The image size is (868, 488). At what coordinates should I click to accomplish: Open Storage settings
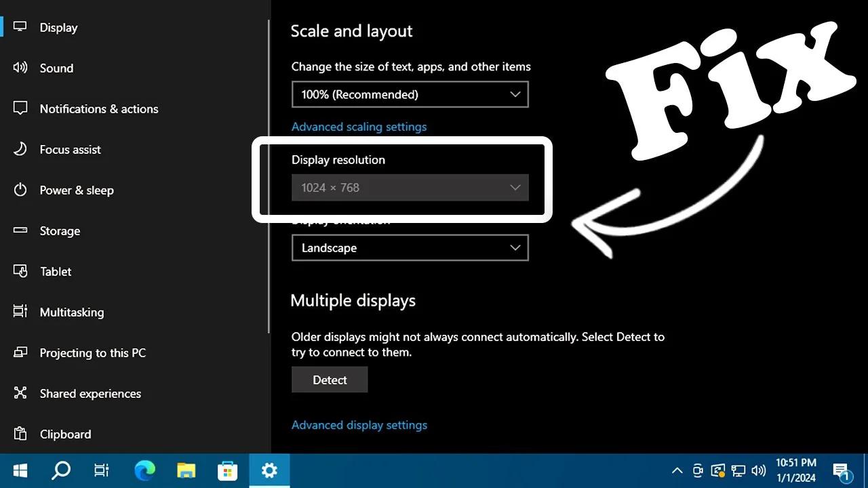point(60,230)
